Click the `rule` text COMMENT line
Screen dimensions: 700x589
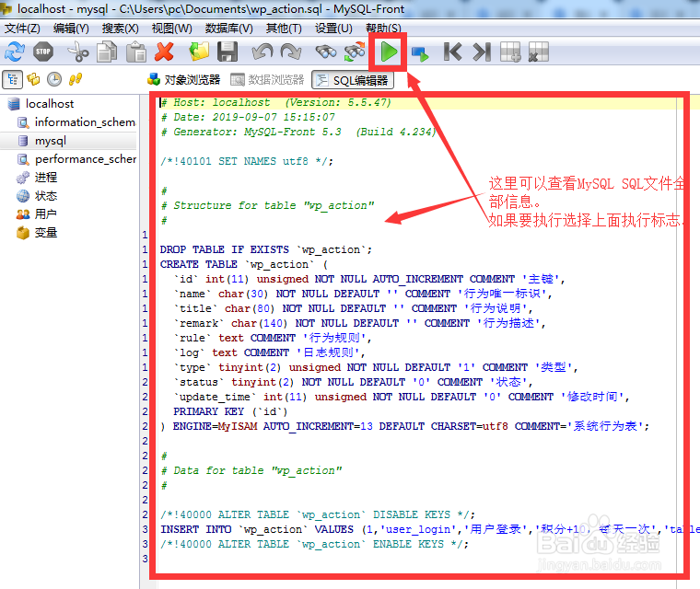coord(273,338)
